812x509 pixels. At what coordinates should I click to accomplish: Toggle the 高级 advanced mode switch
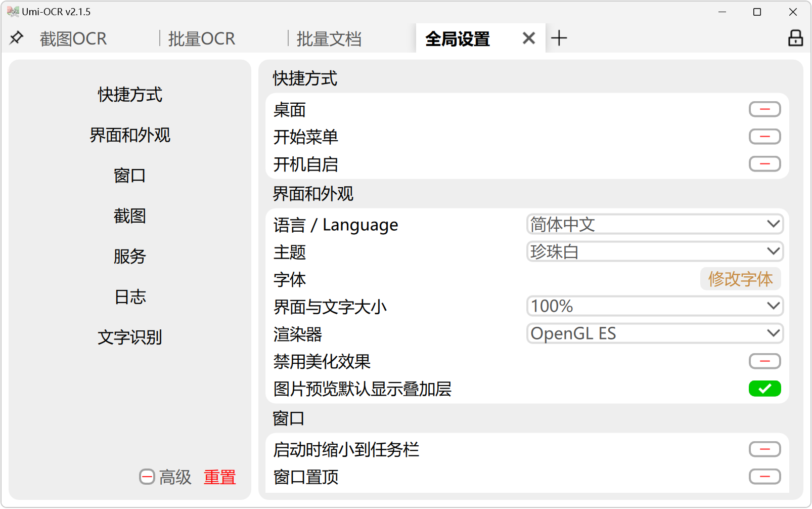coord(147,477)
